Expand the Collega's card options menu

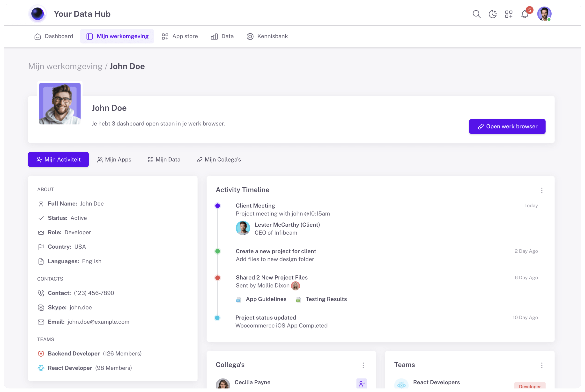[363, 365]
